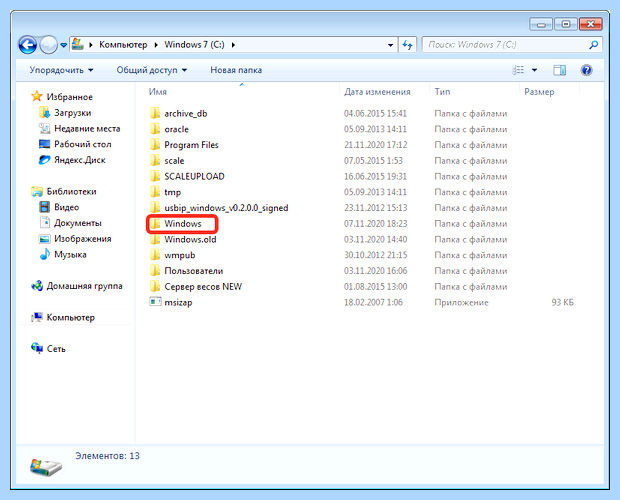This screenshot has width=620, height=500.
Task: Open view options dropdown arrow
Action: click(x=535, y=70)
